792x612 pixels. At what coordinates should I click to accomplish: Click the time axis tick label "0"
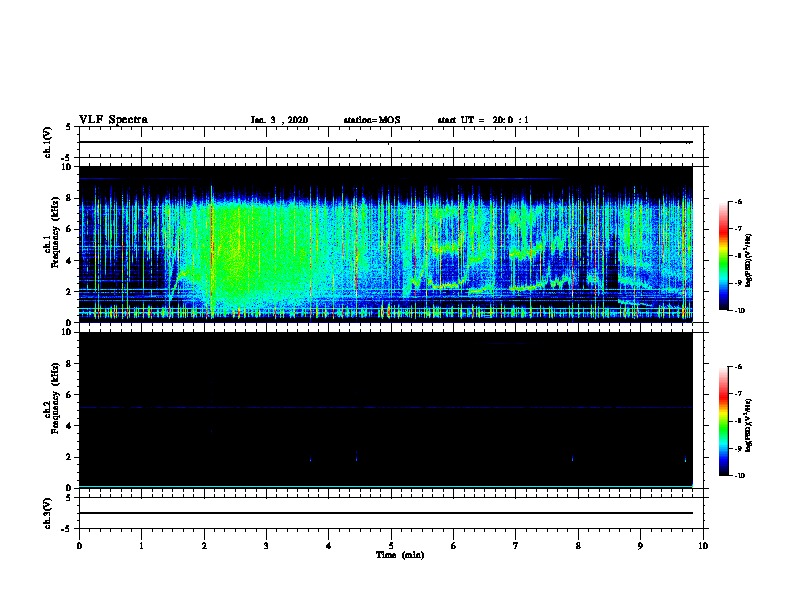(79, 546)
